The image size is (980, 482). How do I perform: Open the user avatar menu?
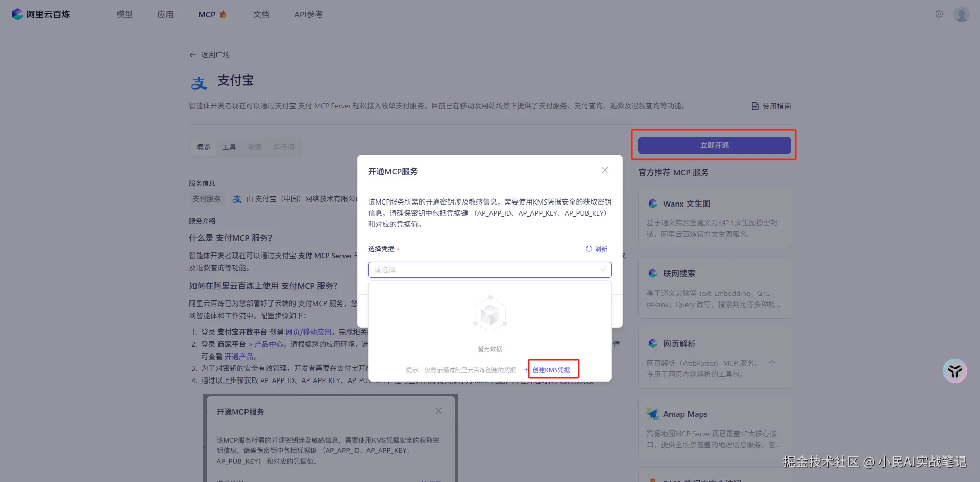point(962,14)
